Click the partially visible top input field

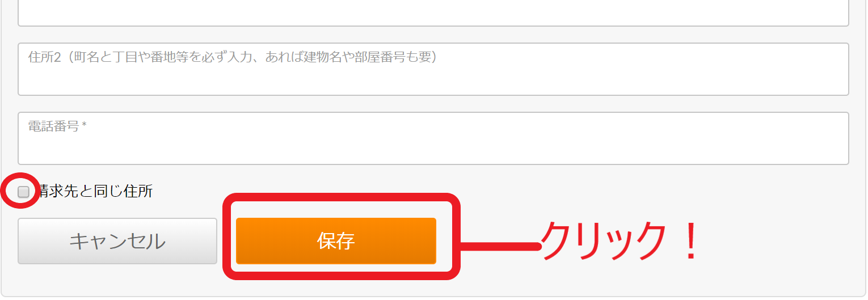pyautogui.click(x=433, y=12)
